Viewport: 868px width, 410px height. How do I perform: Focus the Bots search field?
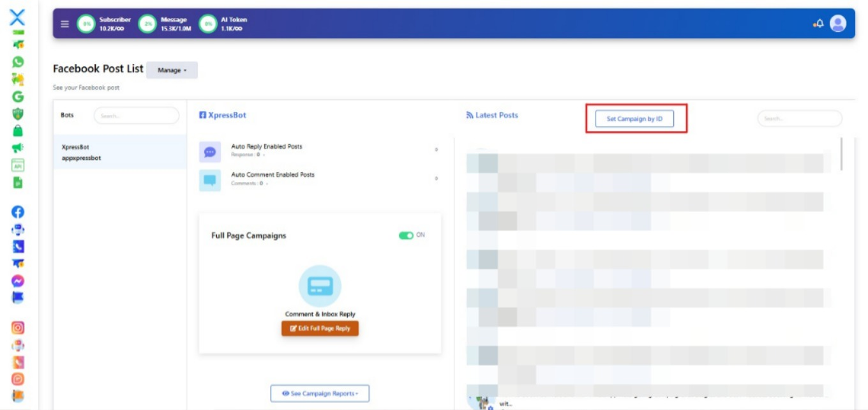pyautogui.click(x=136, y=116)
